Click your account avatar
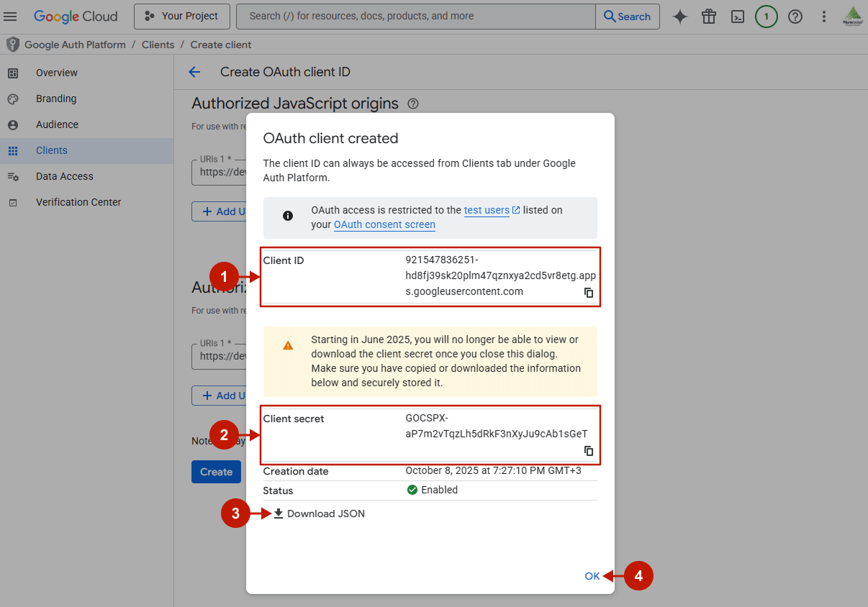 (x=852, y=16)
